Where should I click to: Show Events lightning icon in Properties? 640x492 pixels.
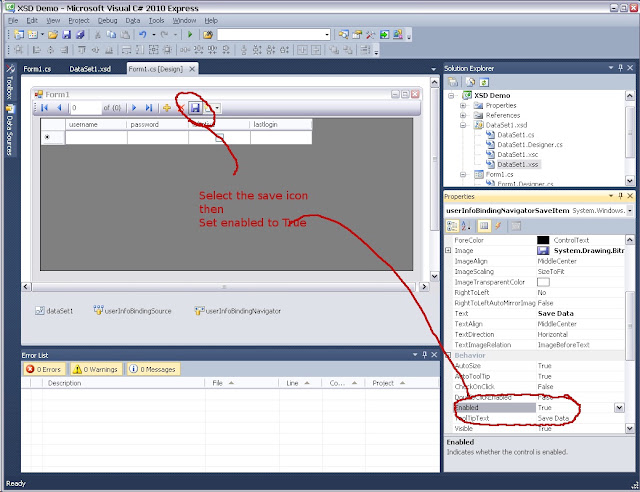tap(498, 226)
